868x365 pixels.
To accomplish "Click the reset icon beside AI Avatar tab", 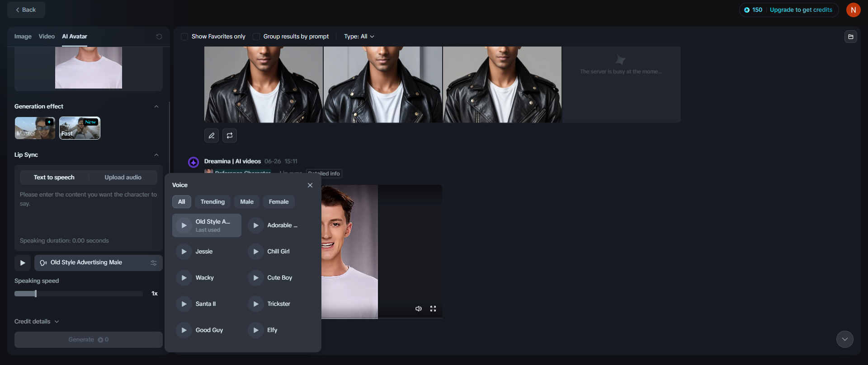I will coord(159,37).
